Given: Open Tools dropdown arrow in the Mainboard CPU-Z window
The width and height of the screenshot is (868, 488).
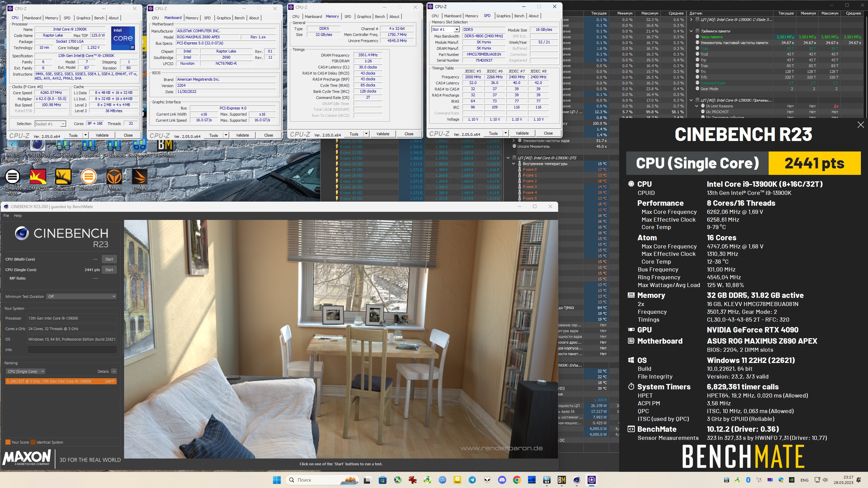Looking at the screenshot, I should 226,135.
